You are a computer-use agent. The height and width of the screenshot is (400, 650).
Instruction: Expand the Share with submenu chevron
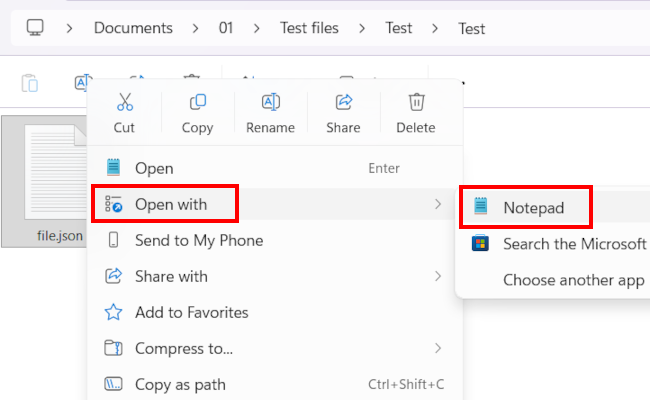point(438,276)
